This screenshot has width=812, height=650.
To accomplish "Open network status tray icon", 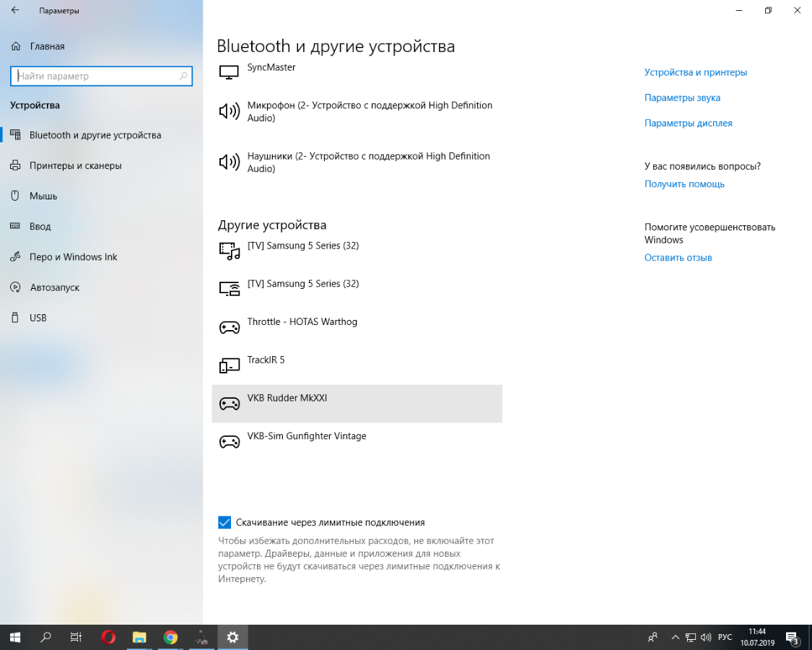I will (x=690, y=637).
